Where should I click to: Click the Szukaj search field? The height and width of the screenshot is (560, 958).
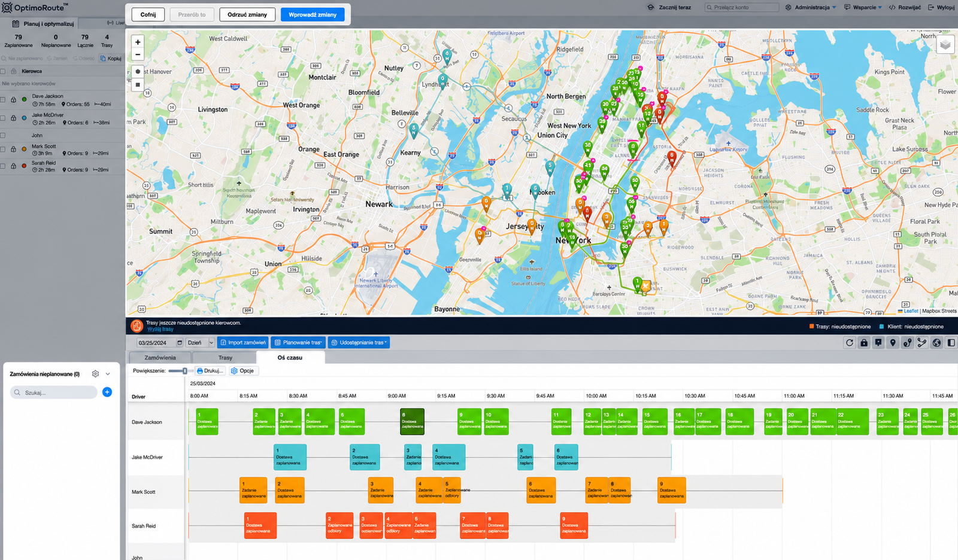[54, 392]
